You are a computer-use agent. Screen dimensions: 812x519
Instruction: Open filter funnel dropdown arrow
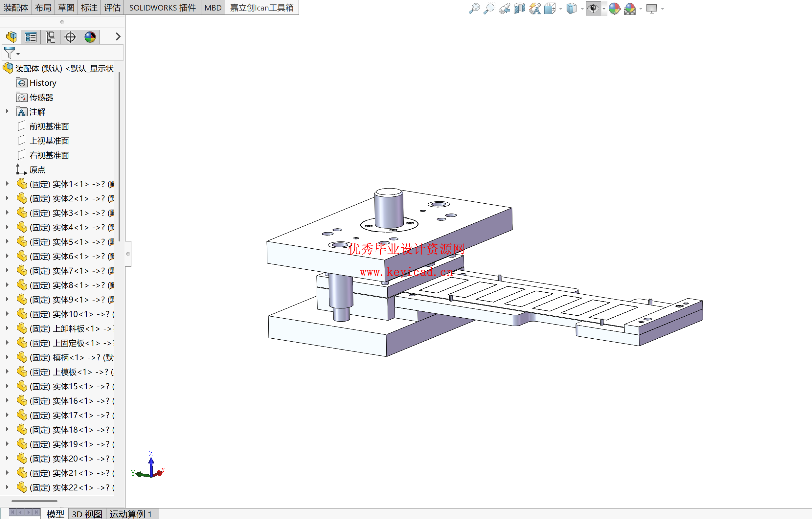tap(18, 54)
